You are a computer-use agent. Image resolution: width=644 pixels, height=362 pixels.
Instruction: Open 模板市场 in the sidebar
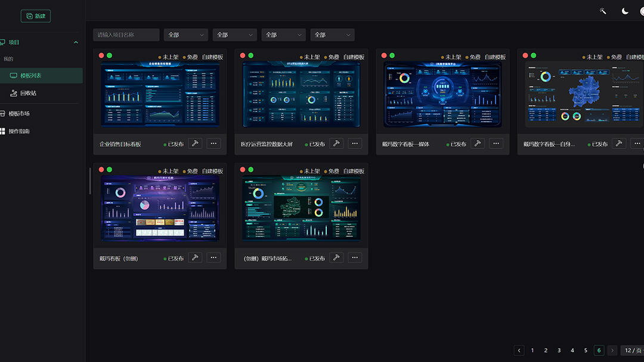[x=19, y=113]
